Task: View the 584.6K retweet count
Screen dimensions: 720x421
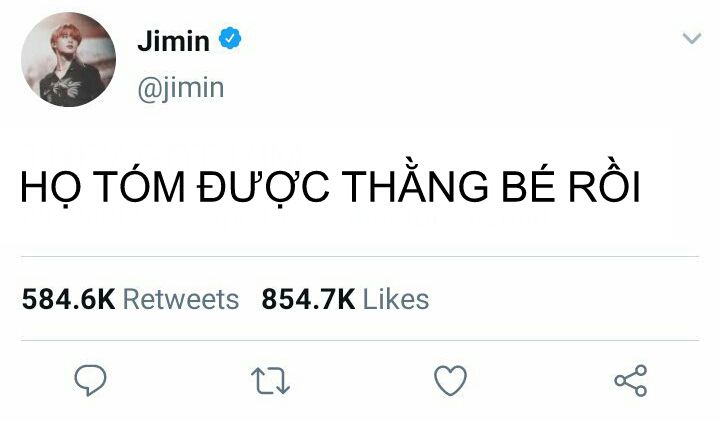Action: pos(68,300)
